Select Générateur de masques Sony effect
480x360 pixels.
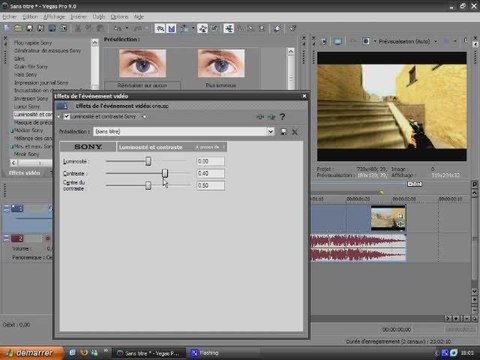point(48,51)
